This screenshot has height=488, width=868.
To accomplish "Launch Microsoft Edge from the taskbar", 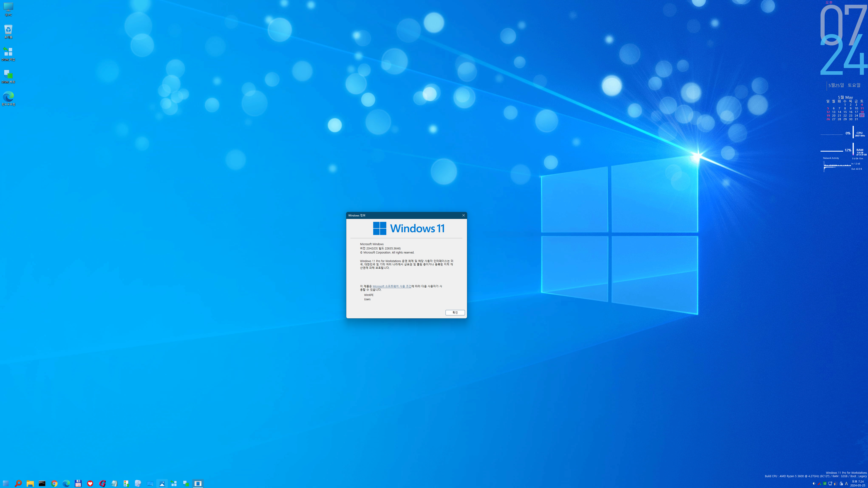I will pyautogui.click(x=66, y=483).
